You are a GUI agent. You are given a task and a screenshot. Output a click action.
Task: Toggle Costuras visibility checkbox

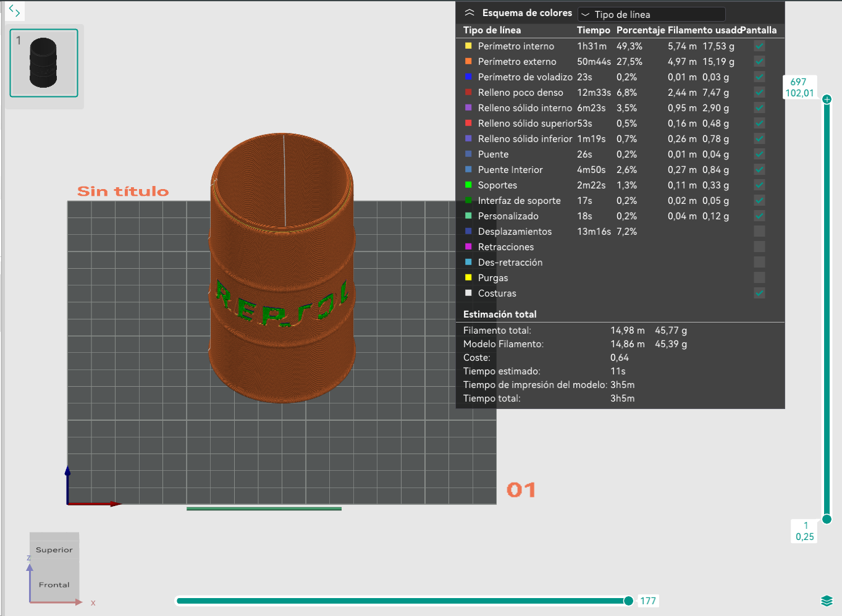click(759, 293)
